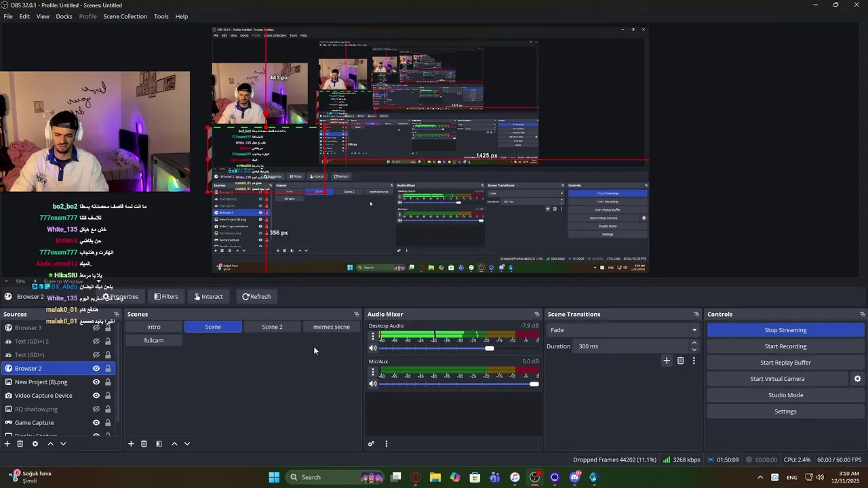Mute Desktop Audio speaker icon
Viewport: 868px width, 488px height.
[x=373, y=348]
